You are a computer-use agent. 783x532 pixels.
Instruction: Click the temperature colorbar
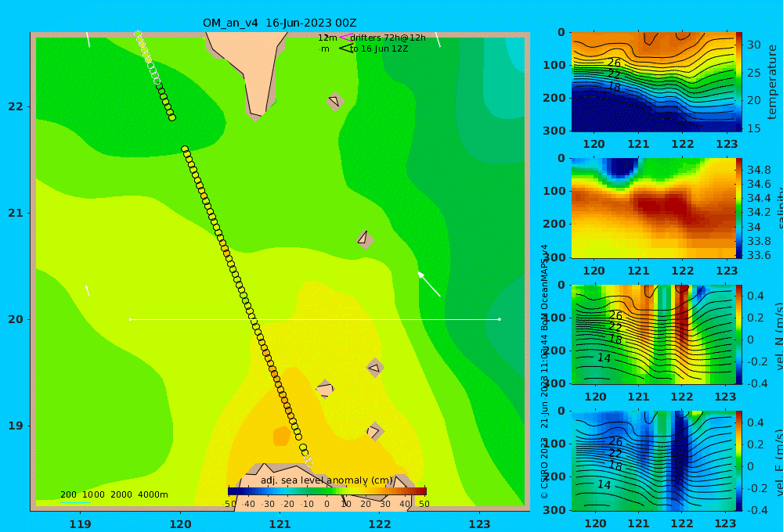click(739, 82)
